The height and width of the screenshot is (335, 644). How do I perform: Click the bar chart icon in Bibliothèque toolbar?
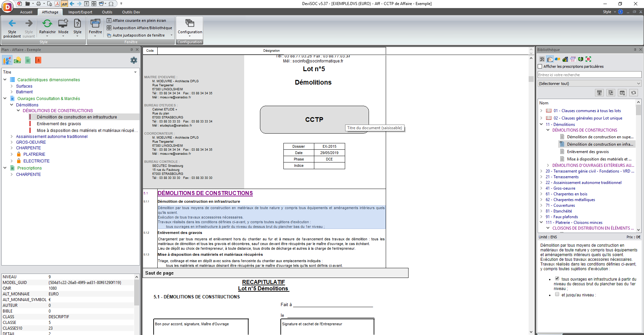click(565, 59)
